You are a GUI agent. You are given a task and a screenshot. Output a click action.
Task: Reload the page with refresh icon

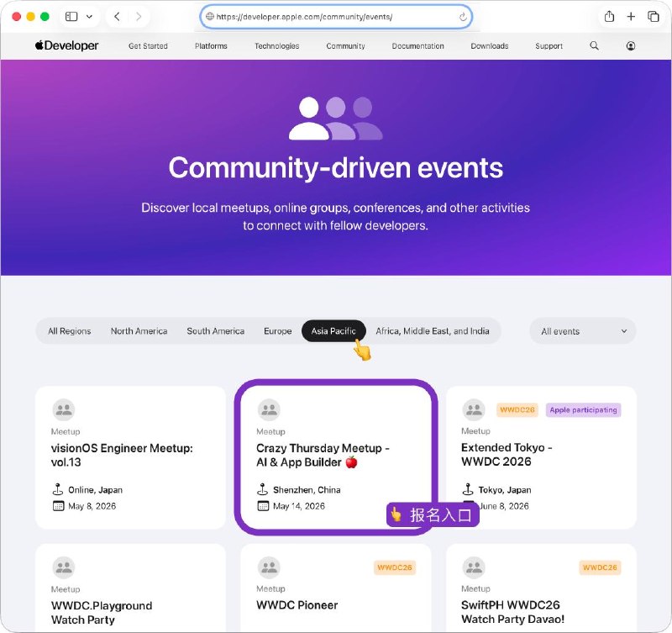click(463, 17)
